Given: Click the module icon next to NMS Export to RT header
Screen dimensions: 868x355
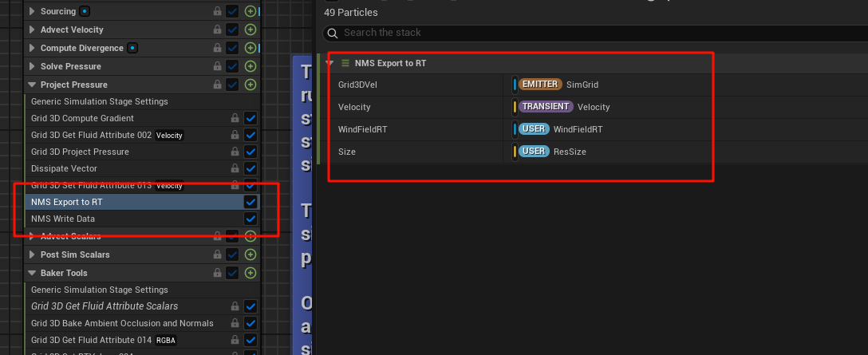Looking at the screenshot, I should pyautogui.click(x=345, y=63).
